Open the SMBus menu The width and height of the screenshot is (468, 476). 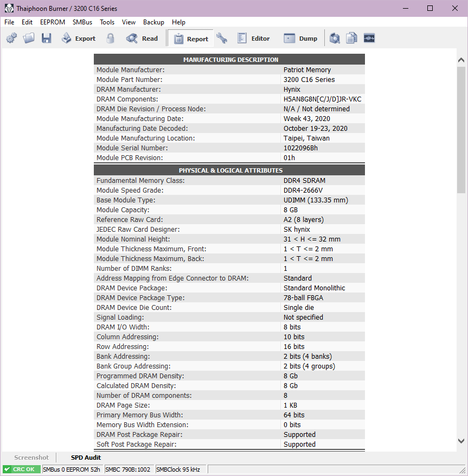[x=82, y=22]
